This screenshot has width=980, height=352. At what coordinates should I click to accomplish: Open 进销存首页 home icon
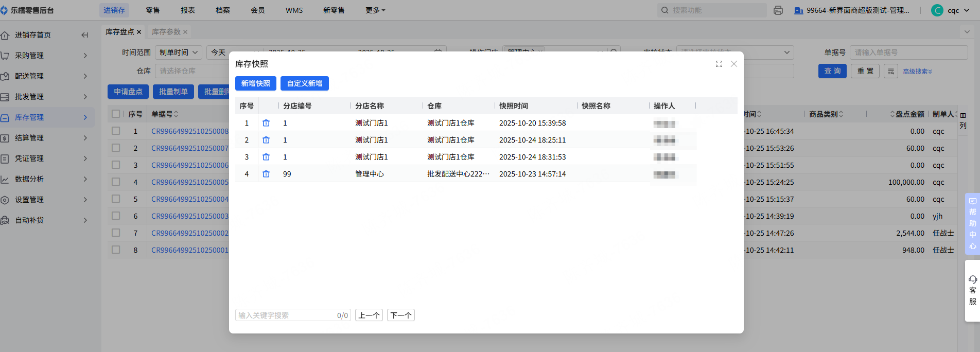point(5,35)
